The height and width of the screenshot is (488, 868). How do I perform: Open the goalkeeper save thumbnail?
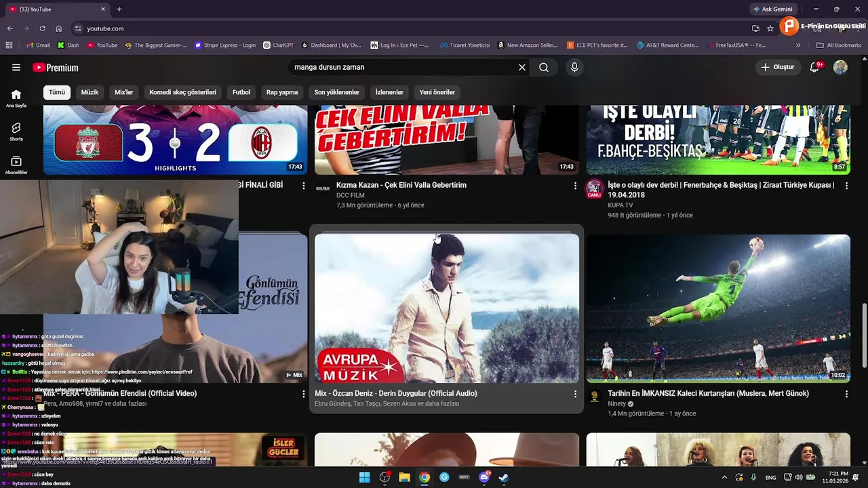pos(718,308)
